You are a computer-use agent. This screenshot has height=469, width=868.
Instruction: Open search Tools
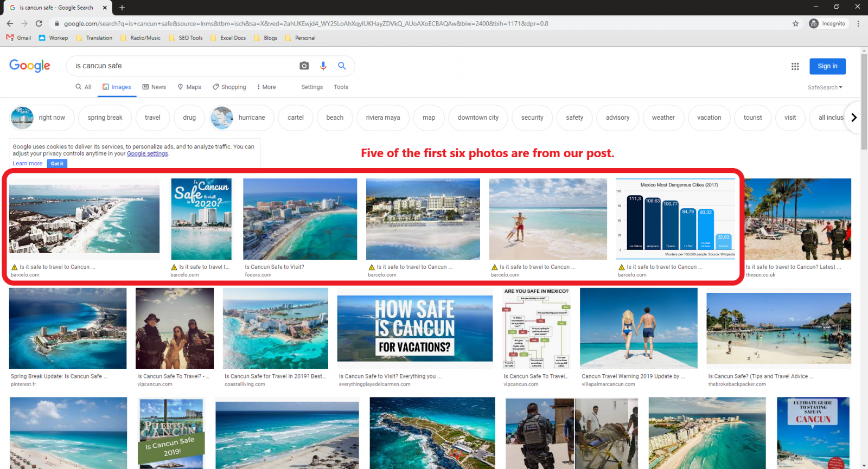(x=341, y=87)
